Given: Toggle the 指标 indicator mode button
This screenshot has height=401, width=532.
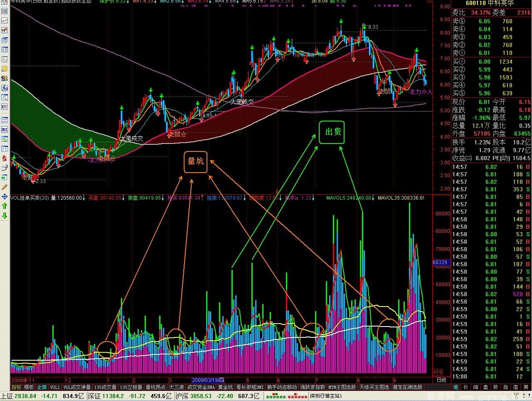Looking at the screenshot, I should (16, 387).
